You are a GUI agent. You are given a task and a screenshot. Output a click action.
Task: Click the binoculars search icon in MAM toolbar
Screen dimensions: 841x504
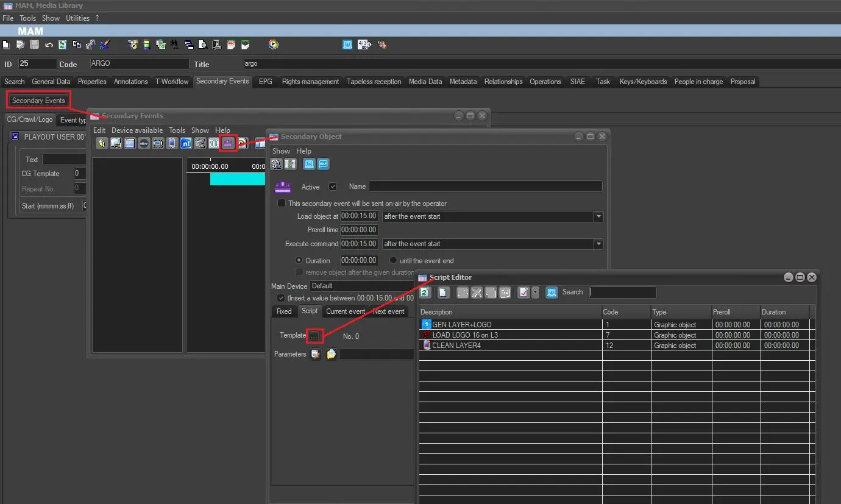(x=175, y=44)
